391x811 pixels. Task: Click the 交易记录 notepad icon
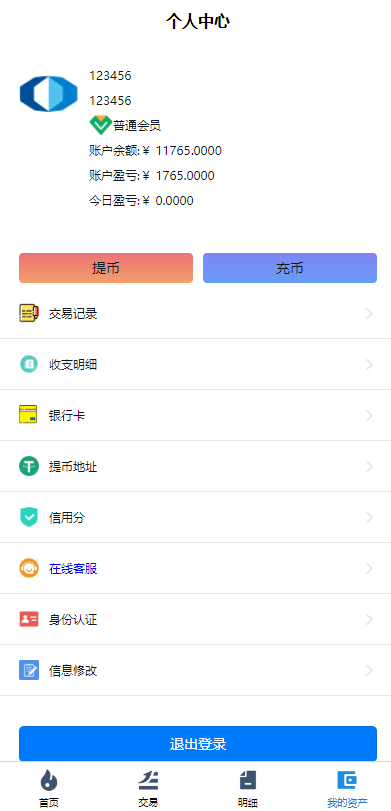pyautogui.click(x=29, y=313)
